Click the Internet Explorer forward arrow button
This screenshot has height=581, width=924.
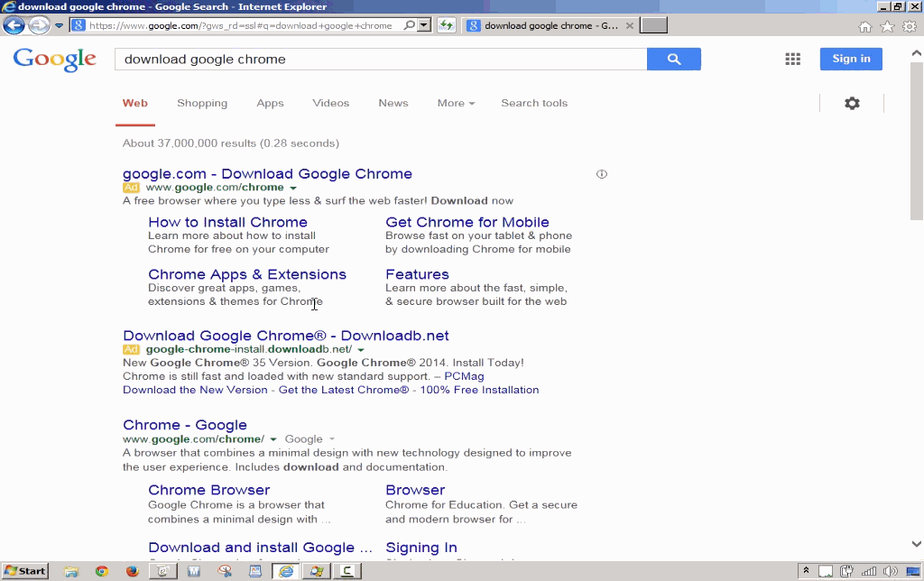(x=39, y=25)
